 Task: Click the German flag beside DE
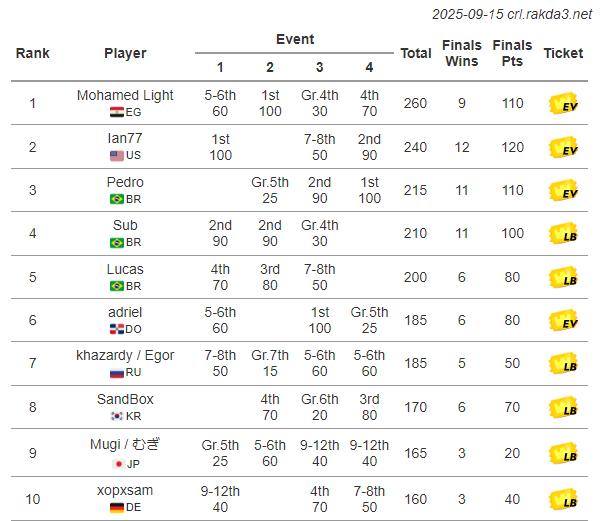(x=117, y=508)
